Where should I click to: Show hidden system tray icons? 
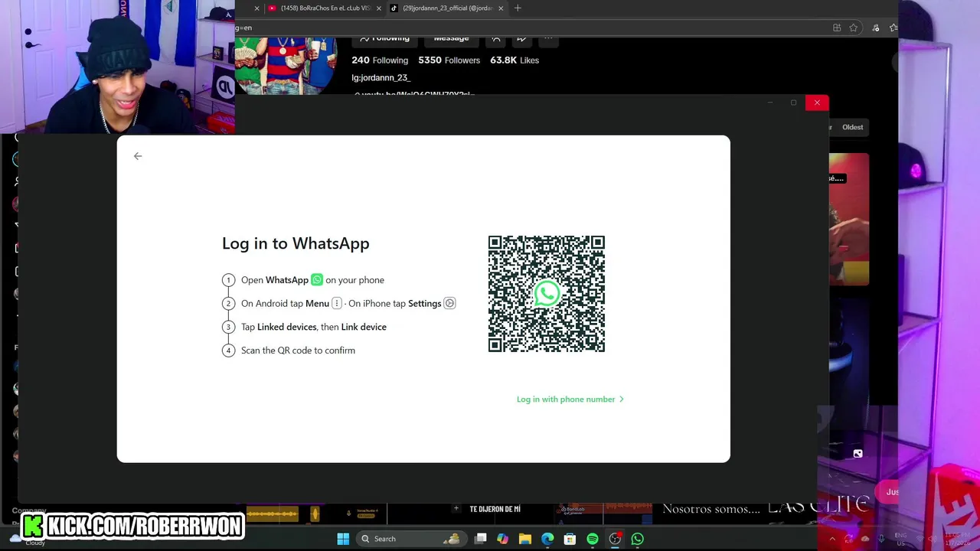(x=832, y=539)
